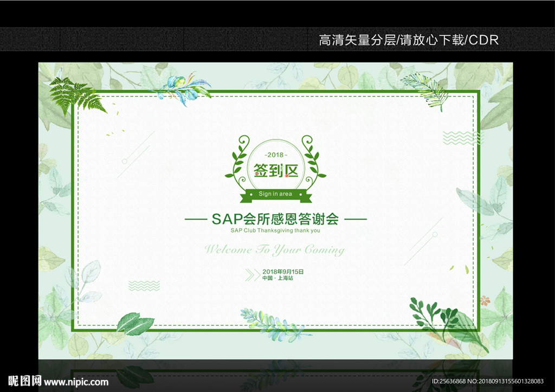
Task: Click the sign-in poster design thumbnail
Action: (x=275, y=211)
